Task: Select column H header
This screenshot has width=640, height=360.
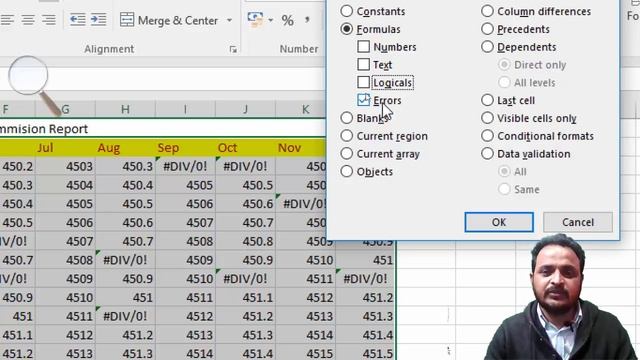Action: (x=125, y=109)
